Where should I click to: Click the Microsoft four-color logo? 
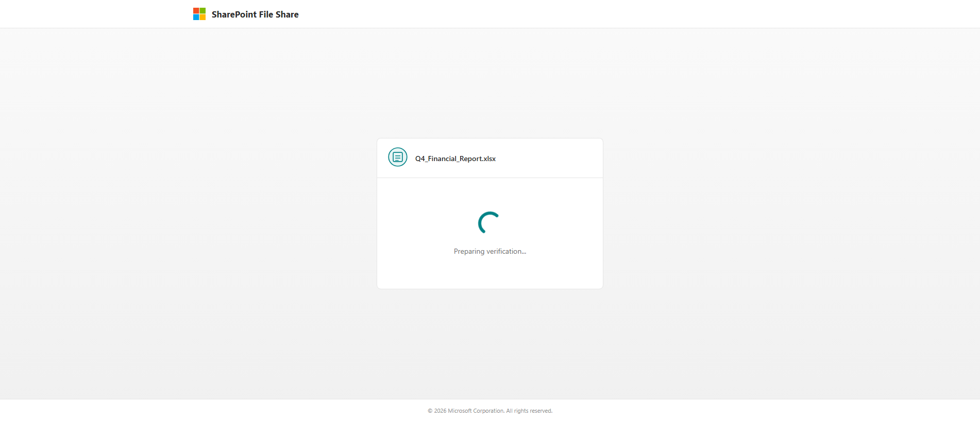pyautogui.click(x=199, y=14)
